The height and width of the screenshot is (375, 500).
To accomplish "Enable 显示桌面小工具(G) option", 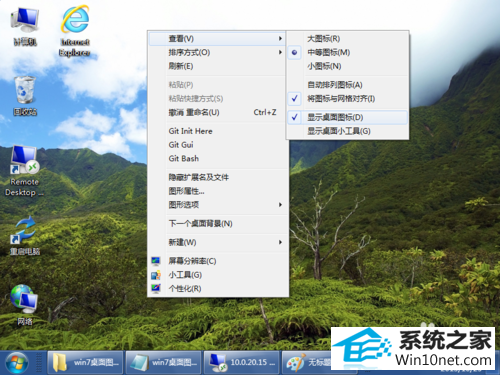I will (347, 131).
